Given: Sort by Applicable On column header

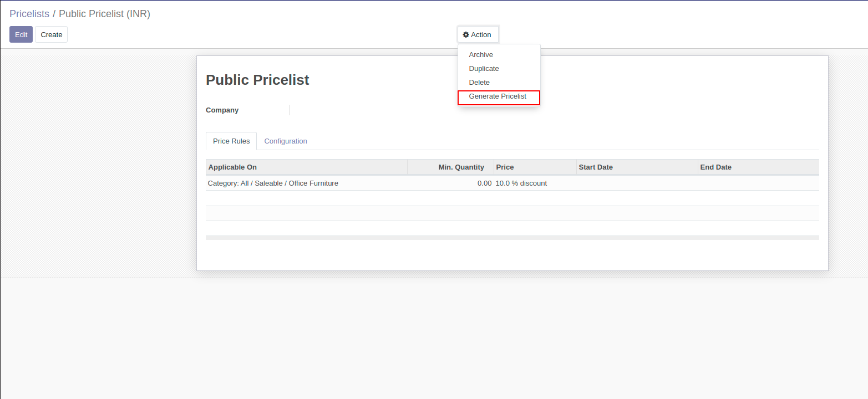Looking at the screenshot, I should coord(307,167).
